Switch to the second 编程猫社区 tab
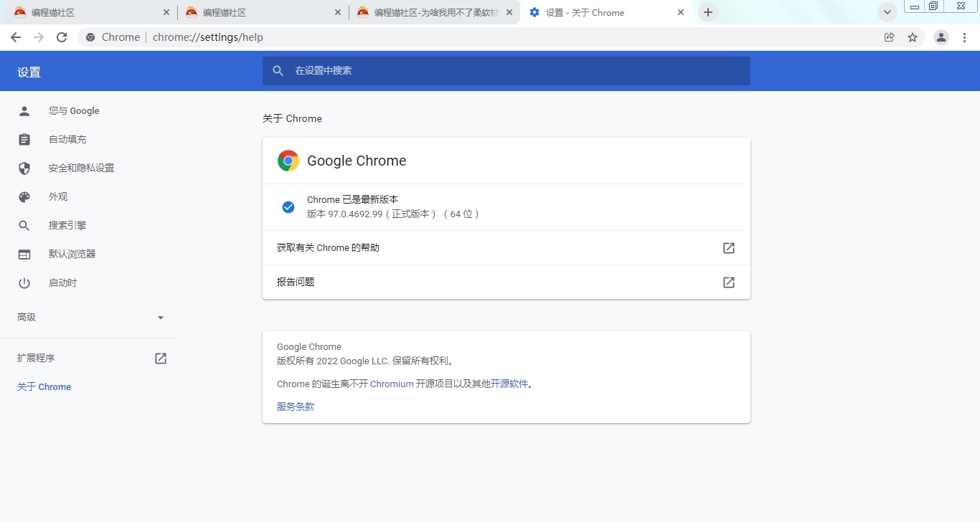This screenshot has height=522, width=980. [263, 12]
